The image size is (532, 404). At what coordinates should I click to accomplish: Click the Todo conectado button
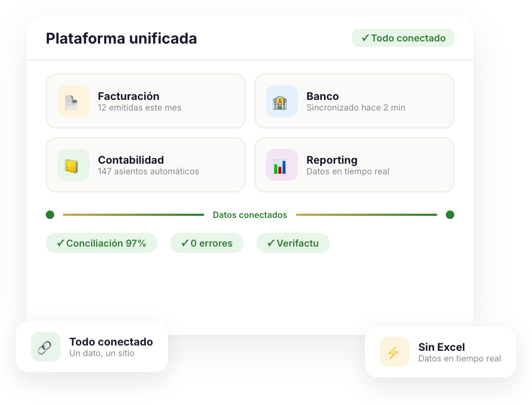[403, 38]
